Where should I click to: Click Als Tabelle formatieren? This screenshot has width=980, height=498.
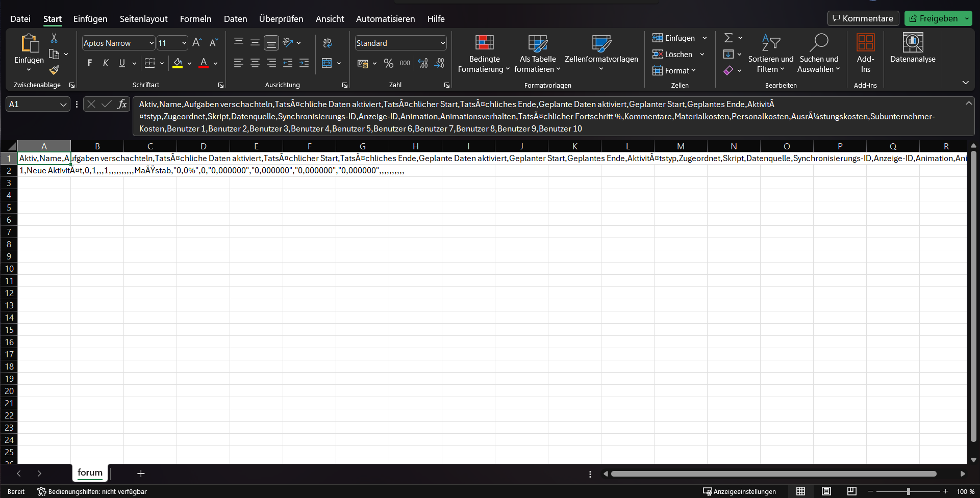click(x=537, y=54)
